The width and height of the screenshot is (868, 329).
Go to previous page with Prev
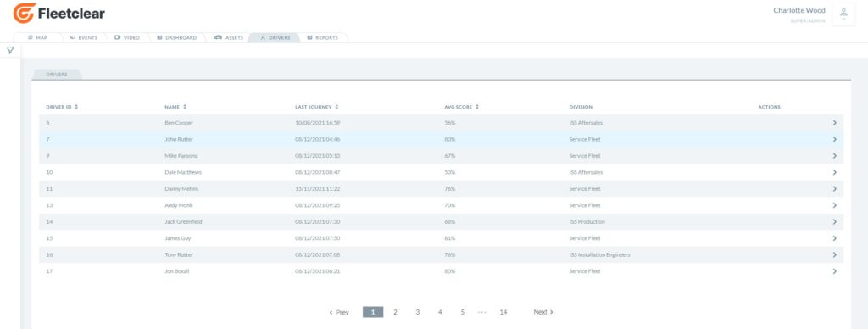tap(339, 312)
